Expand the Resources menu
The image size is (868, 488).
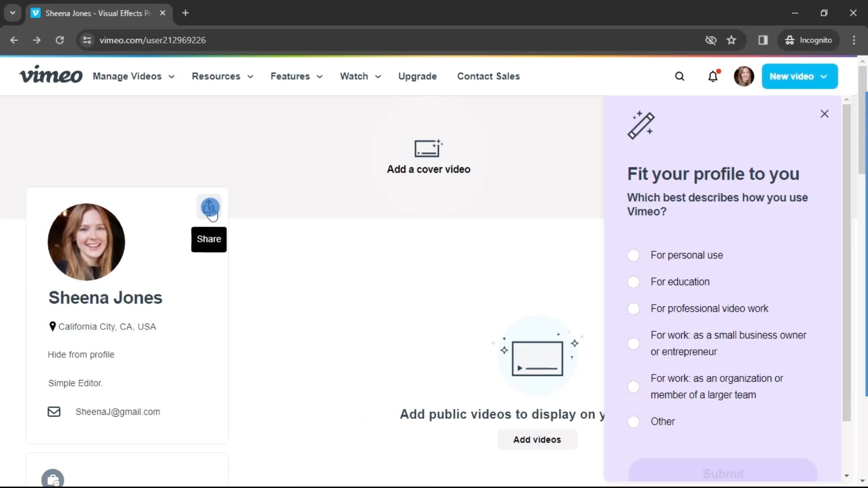(222, 76)
